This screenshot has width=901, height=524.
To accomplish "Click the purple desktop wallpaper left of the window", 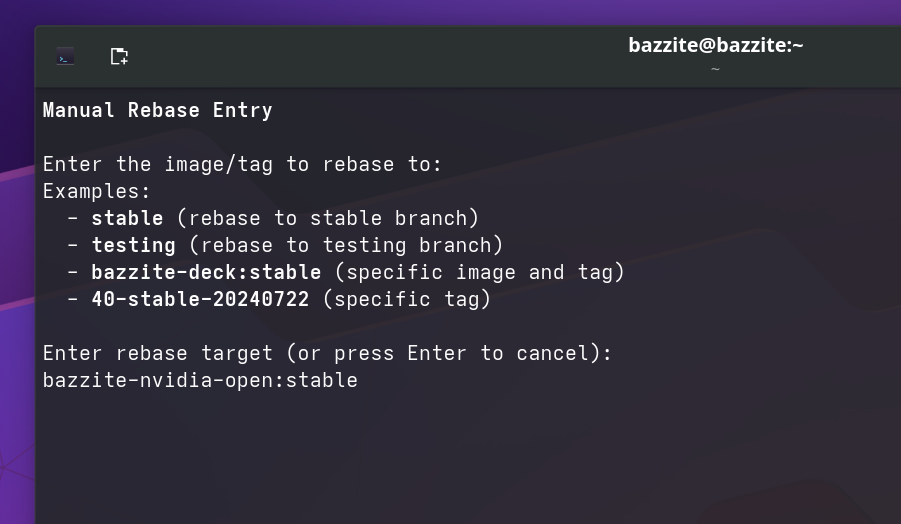I will point(16,300).
